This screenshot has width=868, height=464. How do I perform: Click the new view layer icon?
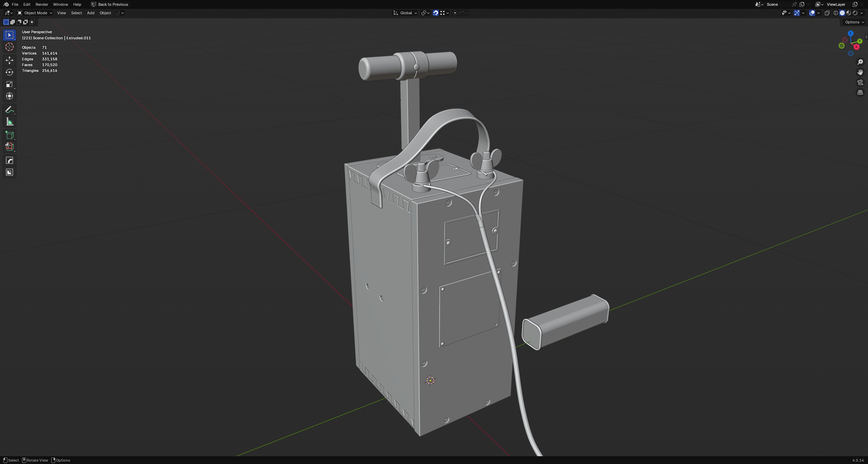[855, 4]
